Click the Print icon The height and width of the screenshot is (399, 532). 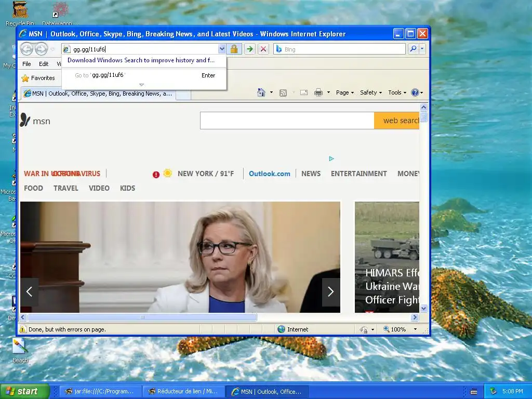click(x=318, y=92)
